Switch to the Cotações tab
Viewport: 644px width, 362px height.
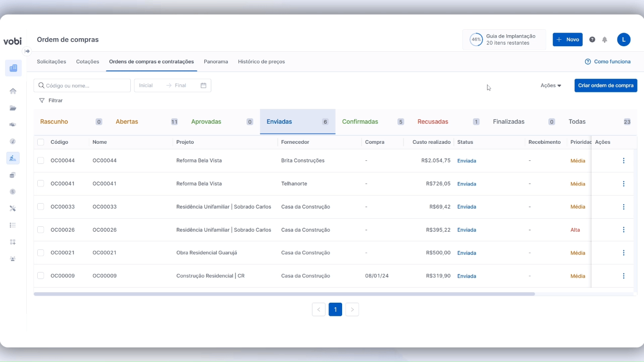click(x=88, y=62)
